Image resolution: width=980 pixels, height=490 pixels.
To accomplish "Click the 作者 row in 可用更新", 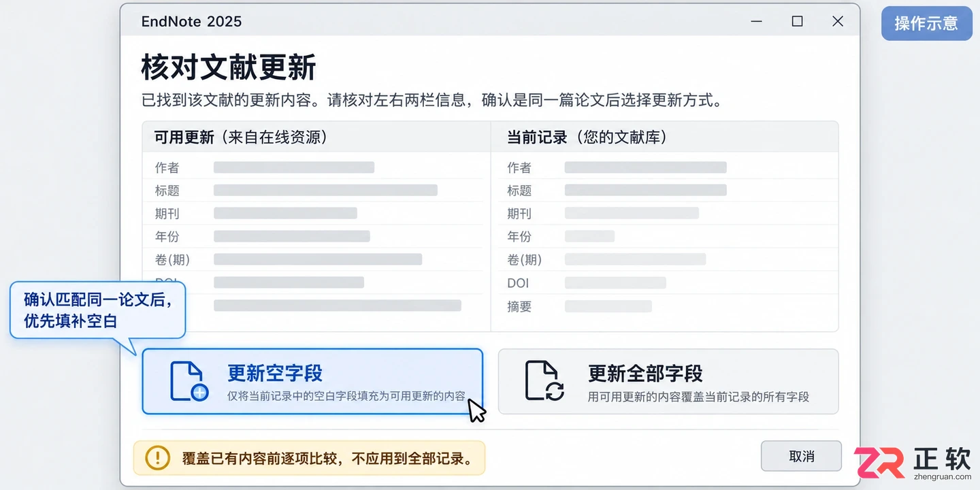I will pyautogui.click(x=316, y=167).
